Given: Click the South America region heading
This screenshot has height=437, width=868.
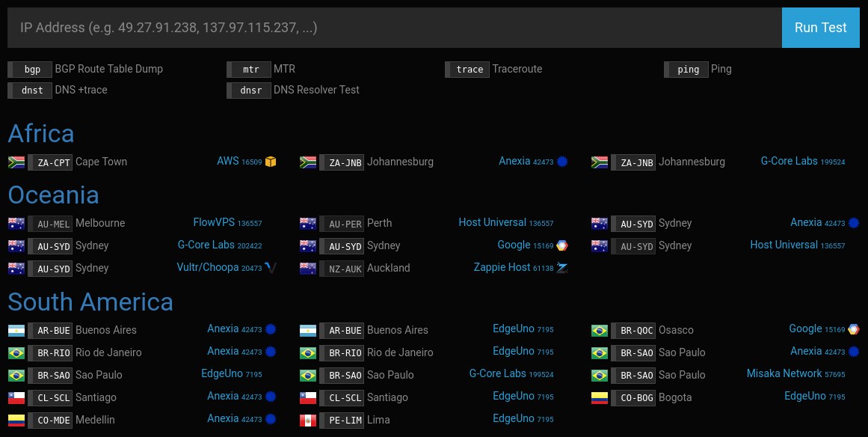Looking at the screenshot, I should 90,302.
